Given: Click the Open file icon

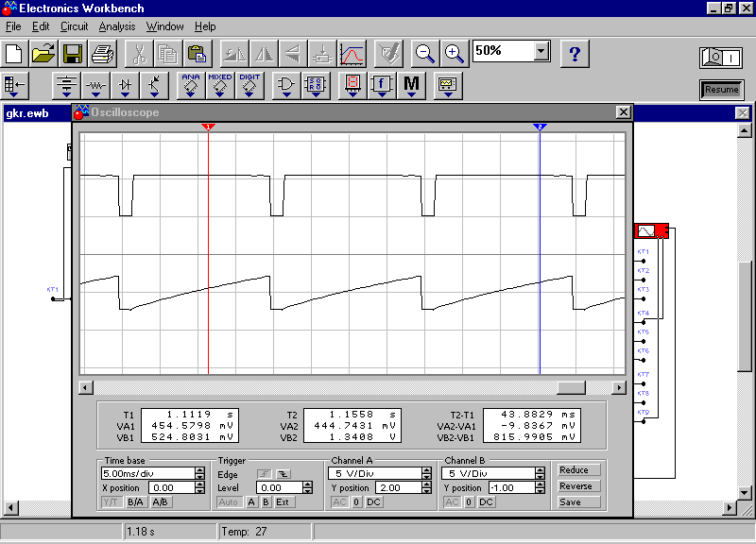Looking at the screenshot, I should pos(44,53).
